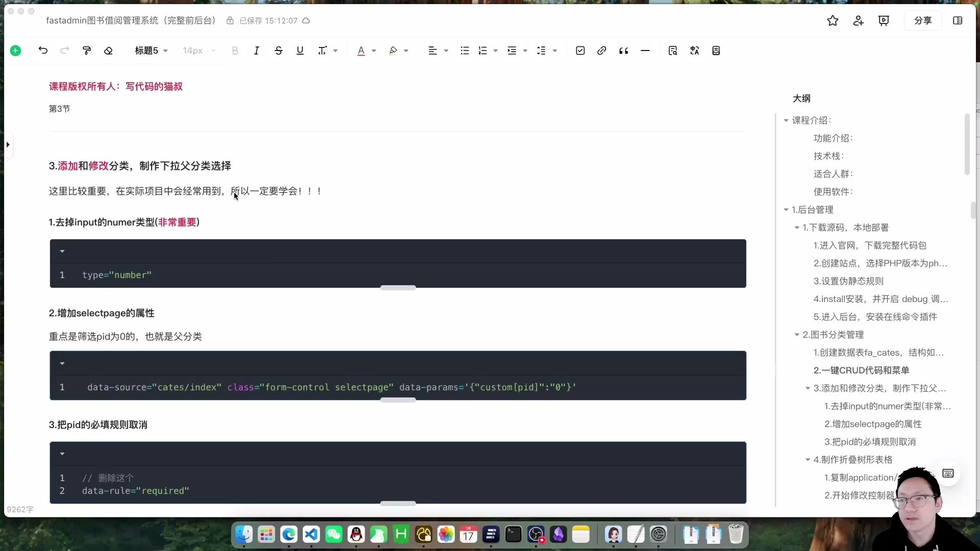Open the translate tool
980x551 pixels.
coord(694,51)
